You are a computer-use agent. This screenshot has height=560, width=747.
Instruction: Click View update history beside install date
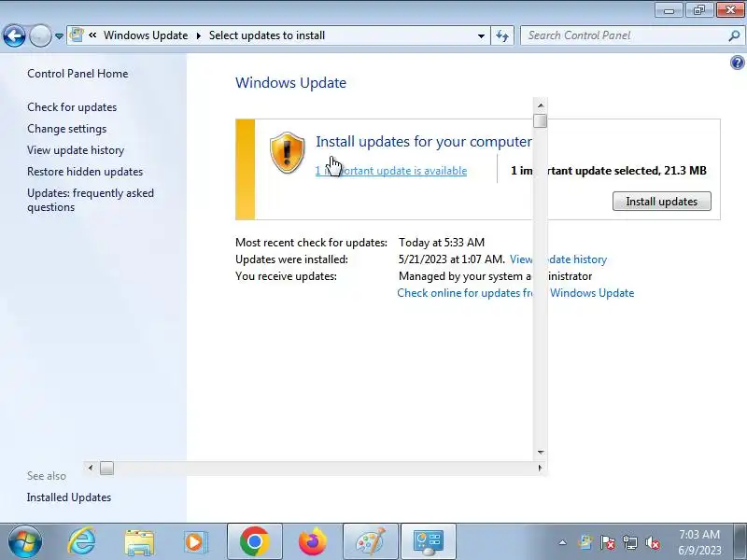558,259
